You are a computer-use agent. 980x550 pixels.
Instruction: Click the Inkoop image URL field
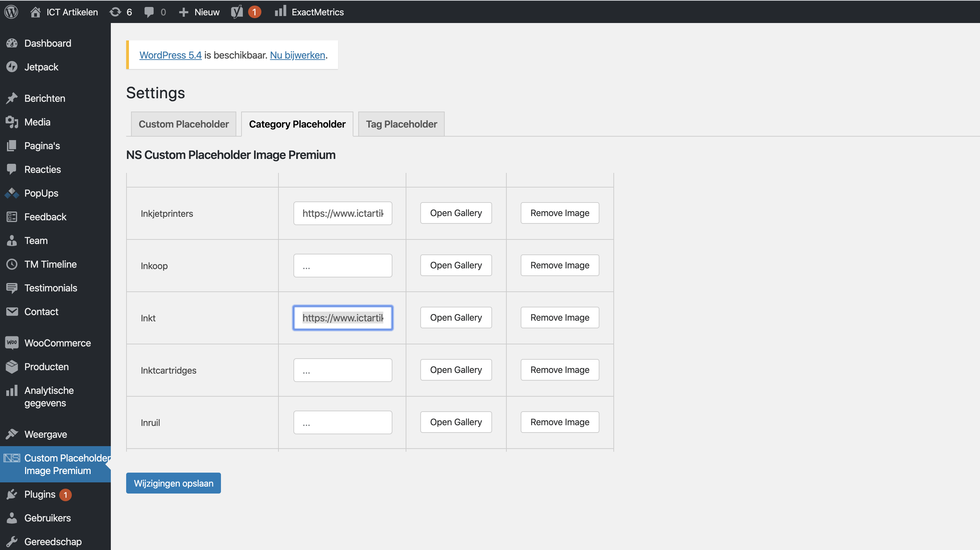click(342, 266)
